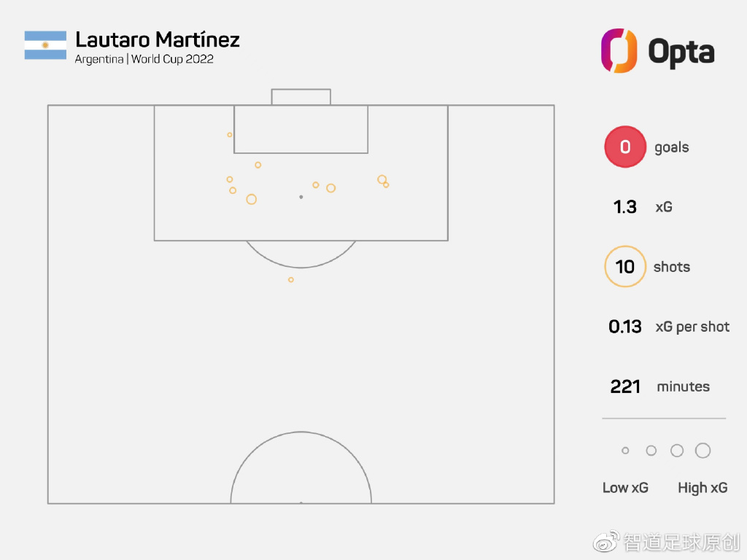The height and width of the screenshot is (560, 747).
Task: Click the second-smallest xG legend circle
Action: pyautogui.click(x=651, y=451)
